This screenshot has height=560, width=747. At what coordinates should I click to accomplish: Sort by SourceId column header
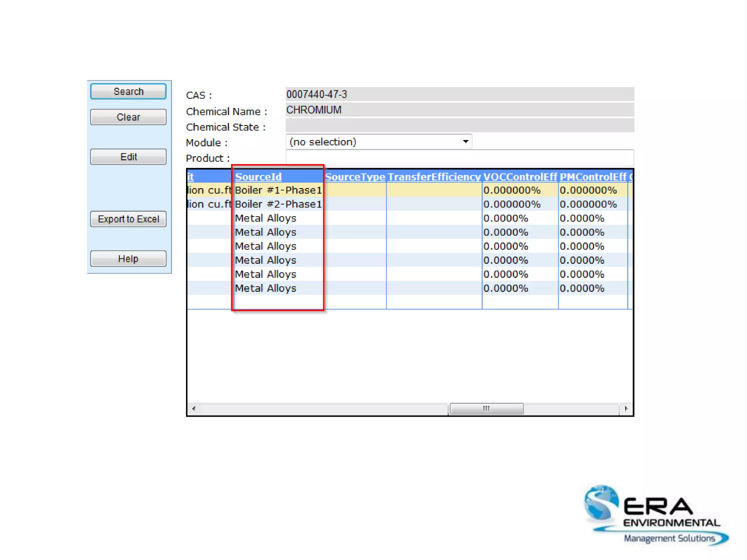pos(258,177)
